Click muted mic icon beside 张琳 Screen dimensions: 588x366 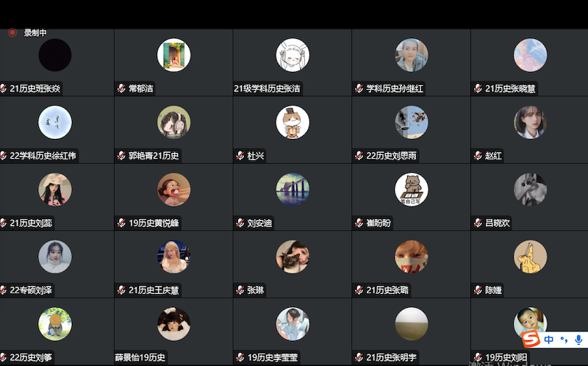click(x=240, y=290)
